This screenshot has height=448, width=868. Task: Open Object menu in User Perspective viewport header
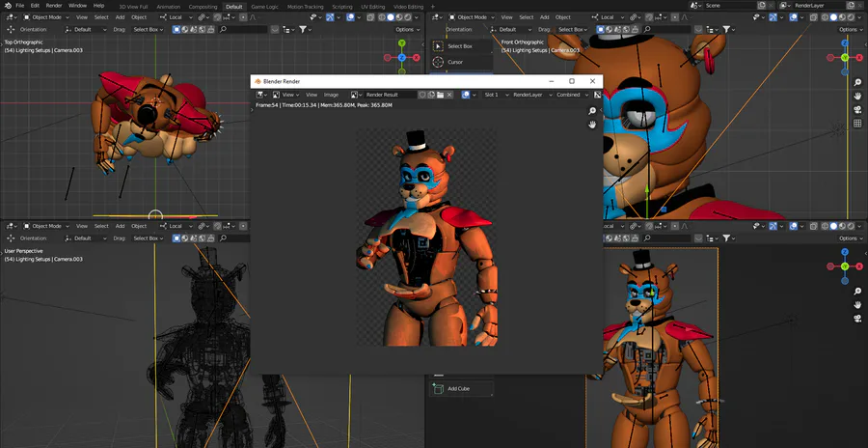(139, 226)
